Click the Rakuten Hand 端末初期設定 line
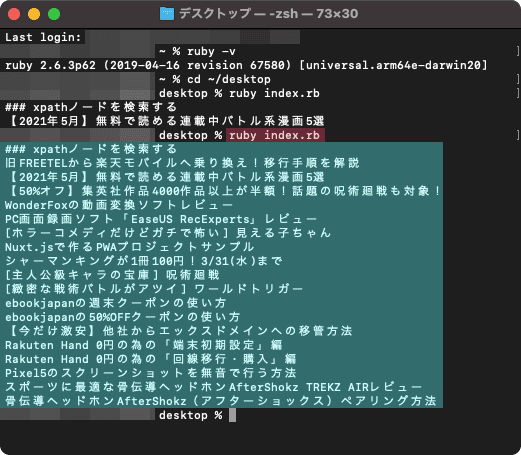Viewport: 521px width, 455px height. [x=144, y=345]
